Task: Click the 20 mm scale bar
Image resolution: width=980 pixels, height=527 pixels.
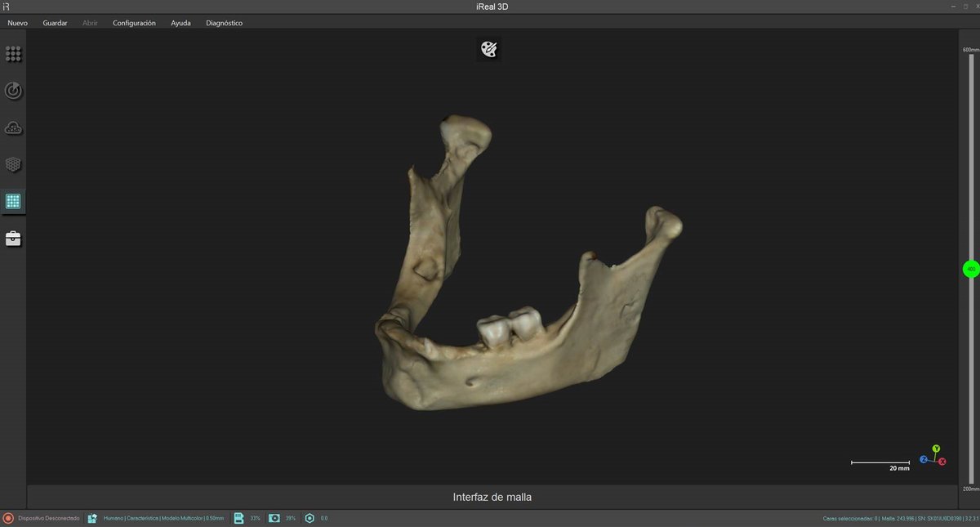Action: click(880, 465)
